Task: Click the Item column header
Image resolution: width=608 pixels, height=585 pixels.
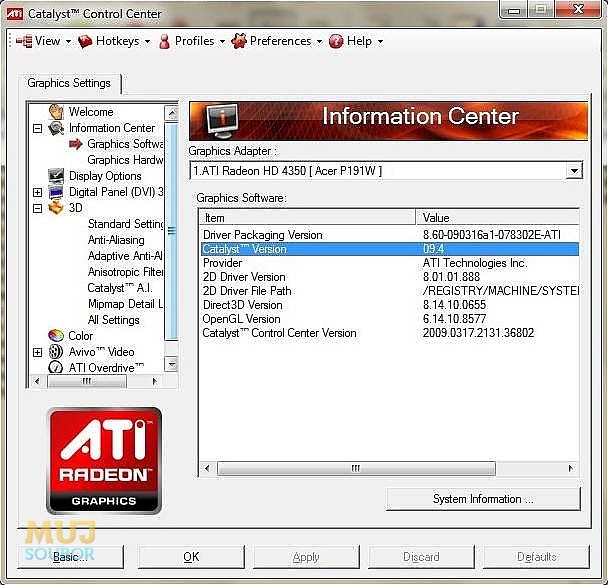Action: [307, 218]
